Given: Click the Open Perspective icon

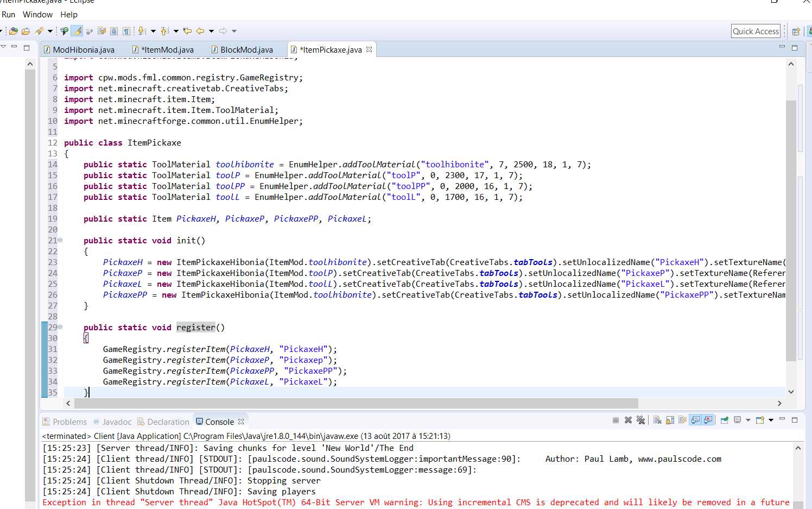Looking at the screenshot, I should tap(796, 32).
